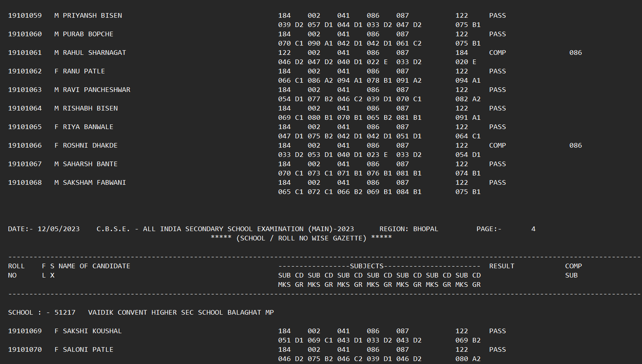Screen dimensions: 642x364
Task: Click candidate name SALONI PATLE
Action: point(88,350)
